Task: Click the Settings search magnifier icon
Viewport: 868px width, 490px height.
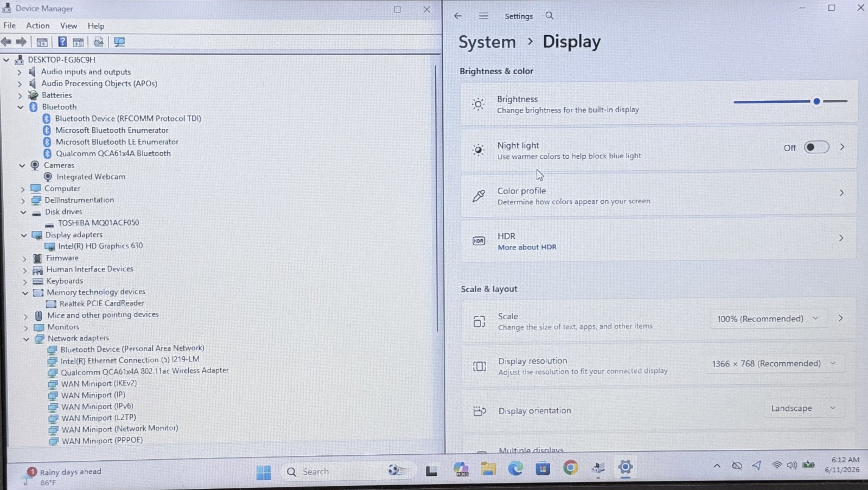Action: click(x=550, y=16)
